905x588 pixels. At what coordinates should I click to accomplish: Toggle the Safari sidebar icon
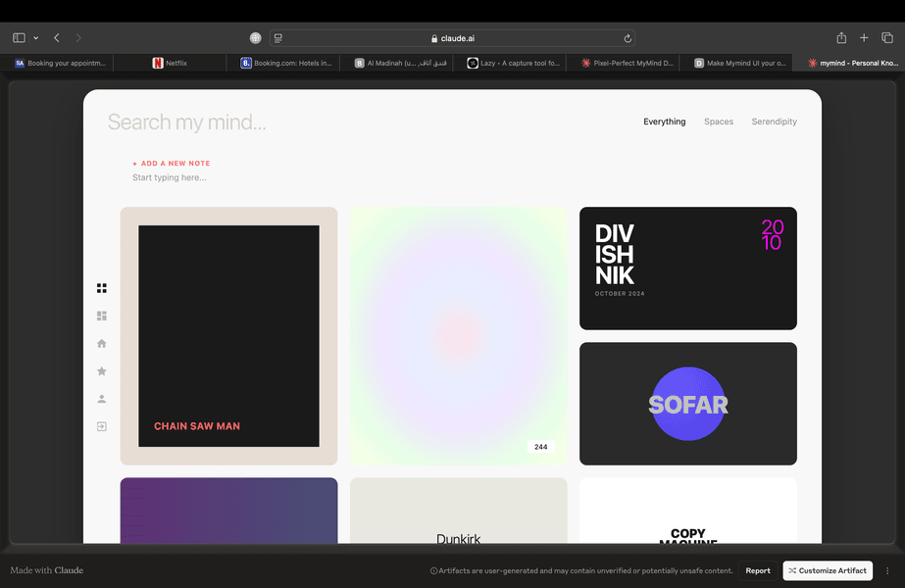(x=19, y=38)
